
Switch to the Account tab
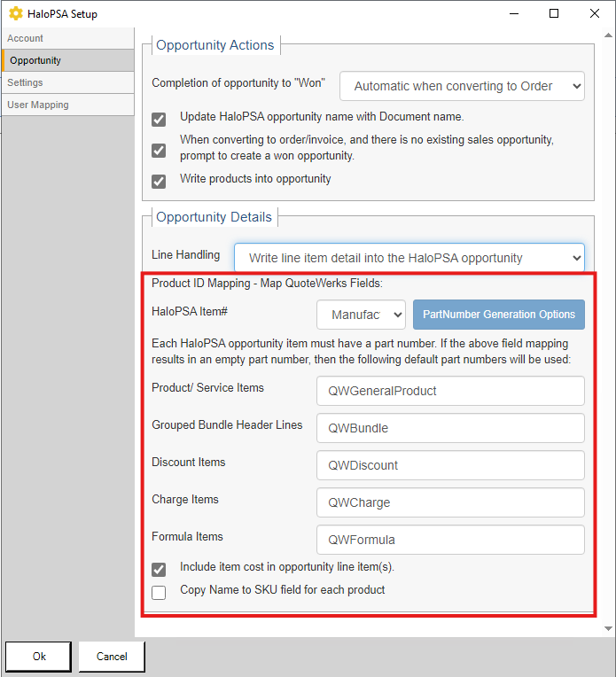click(x=68, y=38)
